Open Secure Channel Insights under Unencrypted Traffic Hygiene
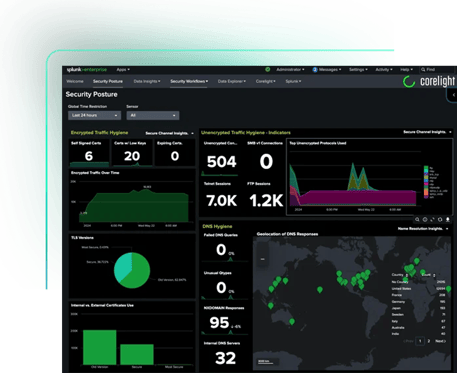This screenshot has width=457, height=373. pos(427,132)
